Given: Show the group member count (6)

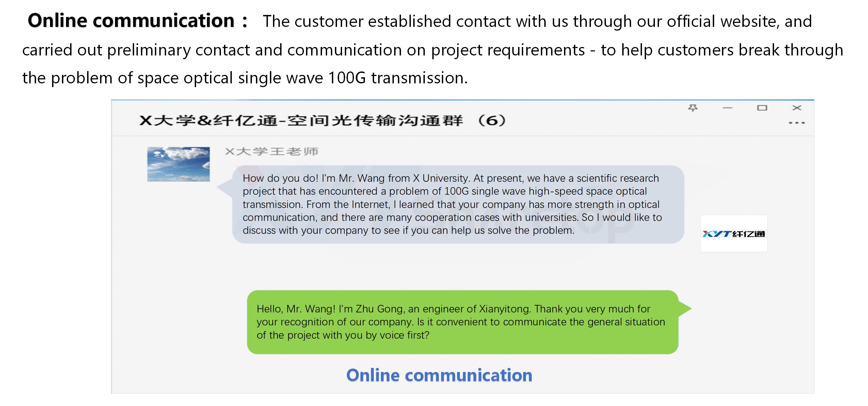Looking at the screenshot, I should (x=492, y=120).
